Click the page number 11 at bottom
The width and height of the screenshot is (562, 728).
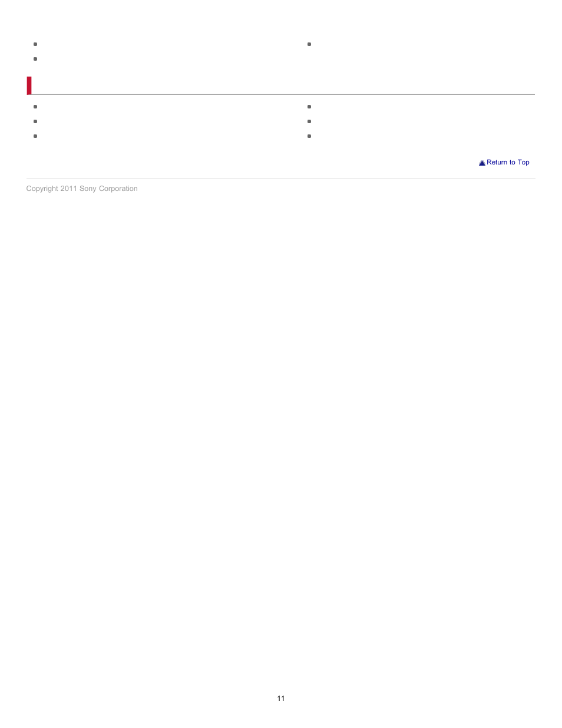pos(281,699)
